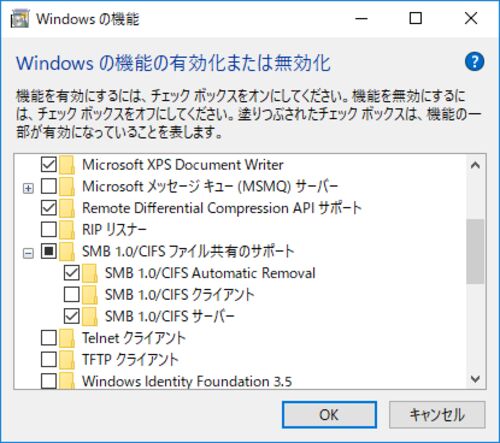The image size is (500, 443).
Task: Uncheck Microsoft XPS Document Writer checkbox
Action: [49, 164]
